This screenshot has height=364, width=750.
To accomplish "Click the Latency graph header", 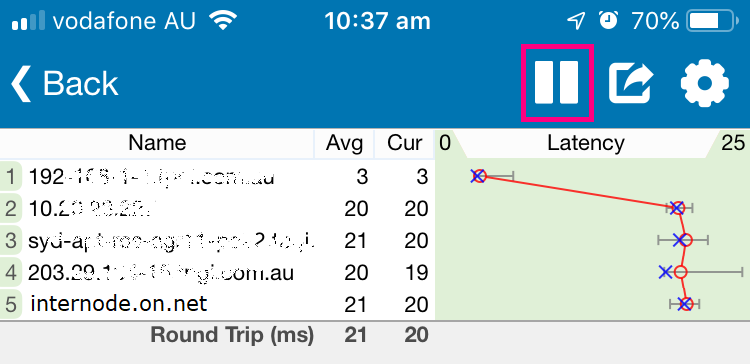I will [x=585, y=143].
